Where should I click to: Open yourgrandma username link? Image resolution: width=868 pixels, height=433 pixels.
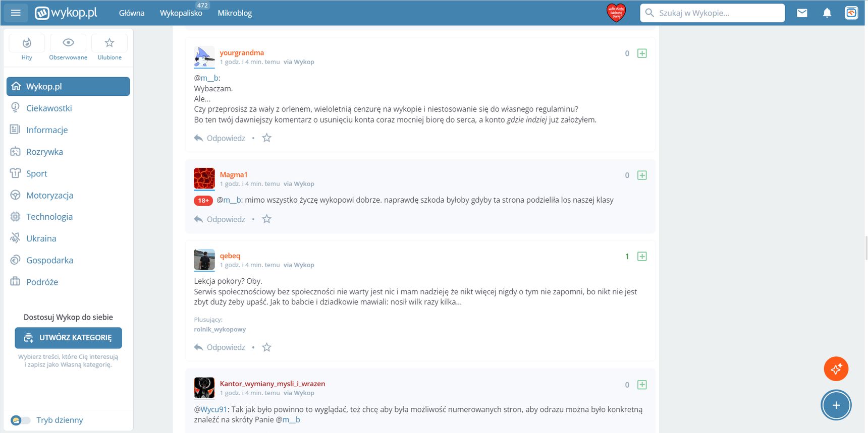tap(242, 52)
